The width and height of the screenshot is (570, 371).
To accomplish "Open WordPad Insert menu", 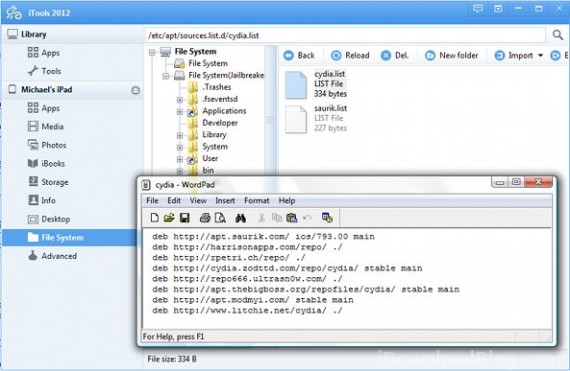I will tap(225, 201).
